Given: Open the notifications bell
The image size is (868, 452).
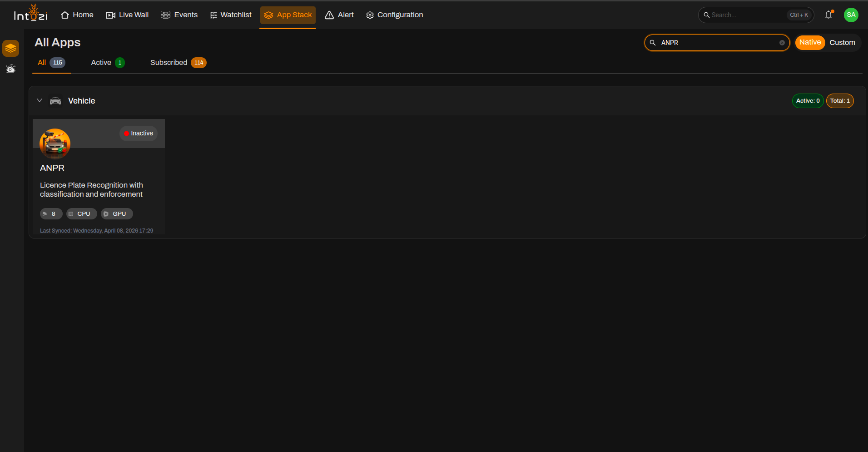Looking at the screenshot, I should [x=828, y=15].
